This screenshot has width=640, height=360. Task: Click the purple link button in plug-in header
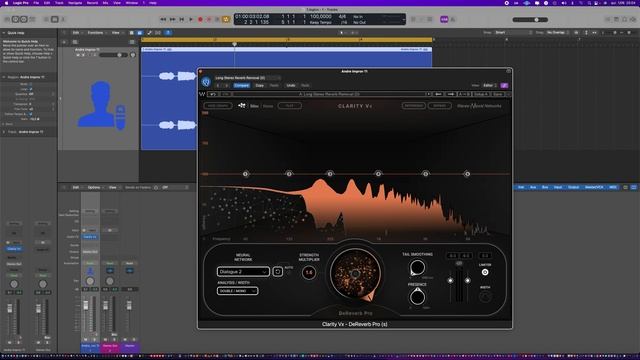click(x=504, y=85)
